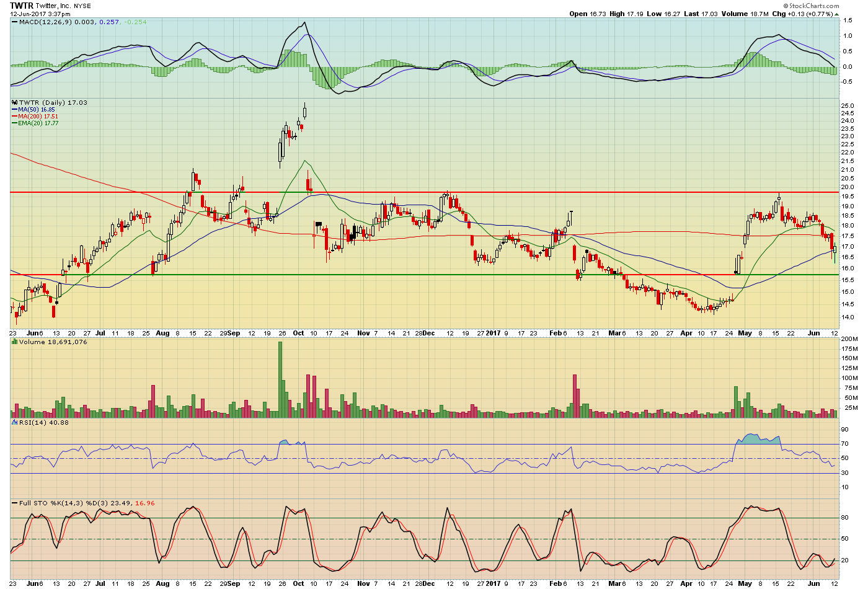The image size is (868, 589).
Task: Click the TWTR ticker symbol title
Action: click(x=21, y=6)
